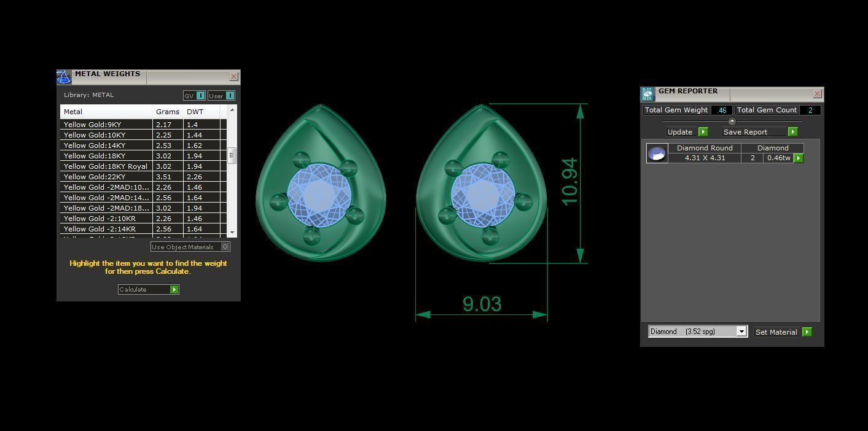The image size is (868, 431).
Task: Click the Library: METAL label
Action: [88, 95]
